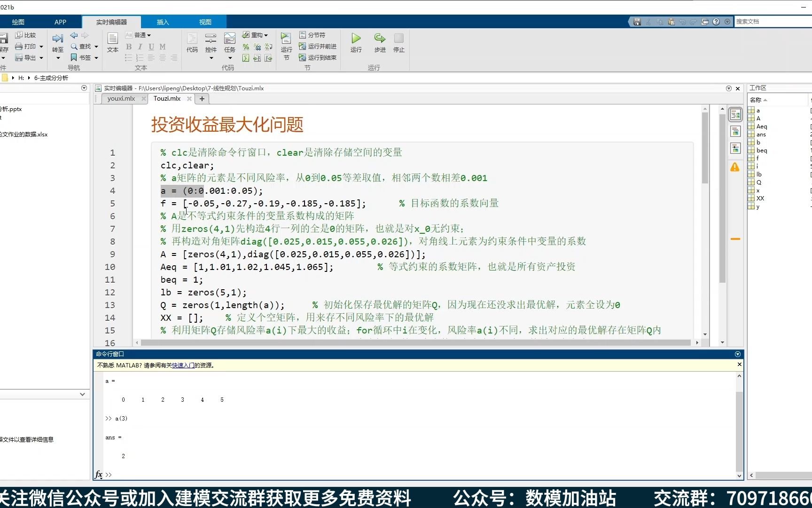Close the Touzi.mlx file tab
This screenshot has height=508, width=812.
[189, 99]
